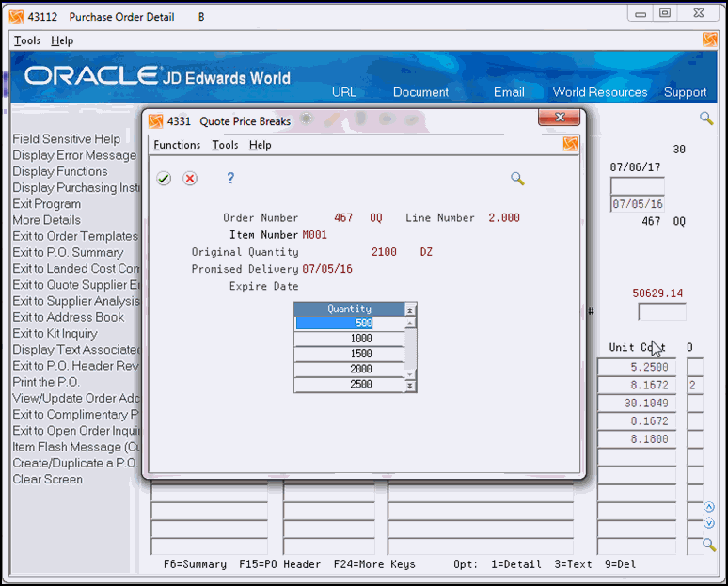Click the magnifier icon at bottom right of main window
Image resolution: width=728 pixels, height=586 pixels.
click(x=709, y=545)
